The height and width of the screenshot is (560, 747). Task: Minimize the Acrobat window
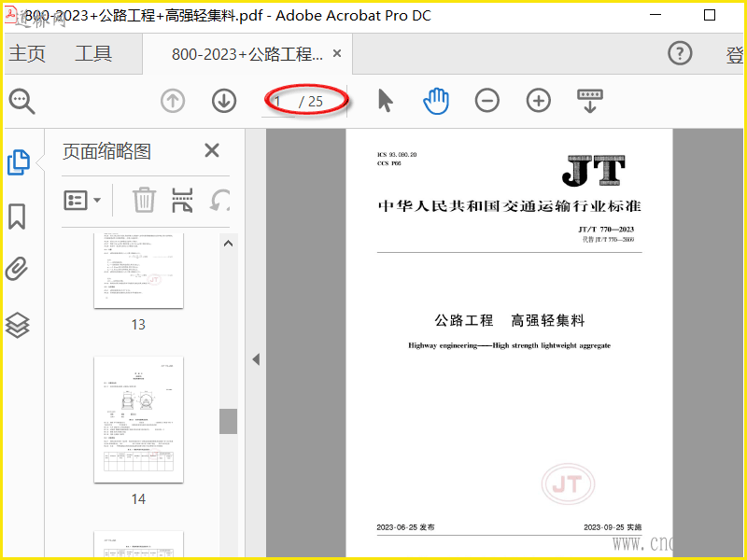[x=655, y=15]
